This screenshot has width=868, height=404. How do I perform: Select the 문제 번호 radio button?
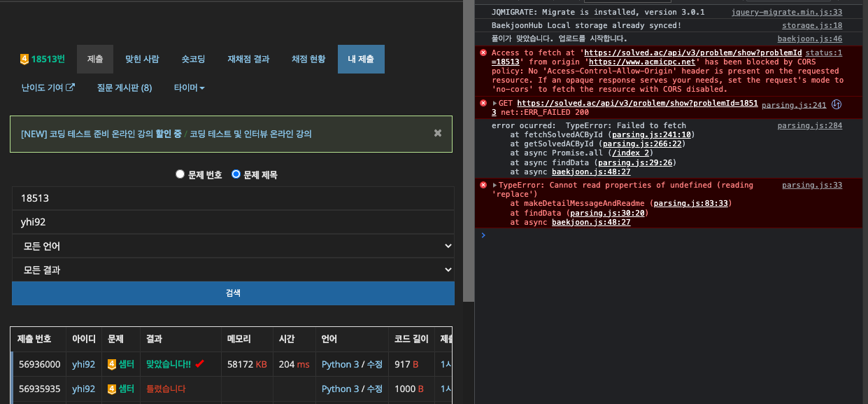pyautogui.click(x=180, y=174)
